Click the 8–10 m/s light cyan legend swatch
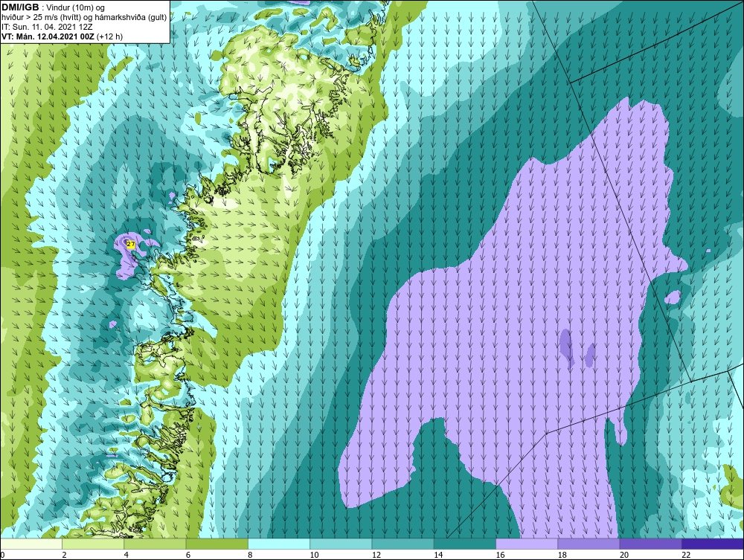 coord(279,544)
